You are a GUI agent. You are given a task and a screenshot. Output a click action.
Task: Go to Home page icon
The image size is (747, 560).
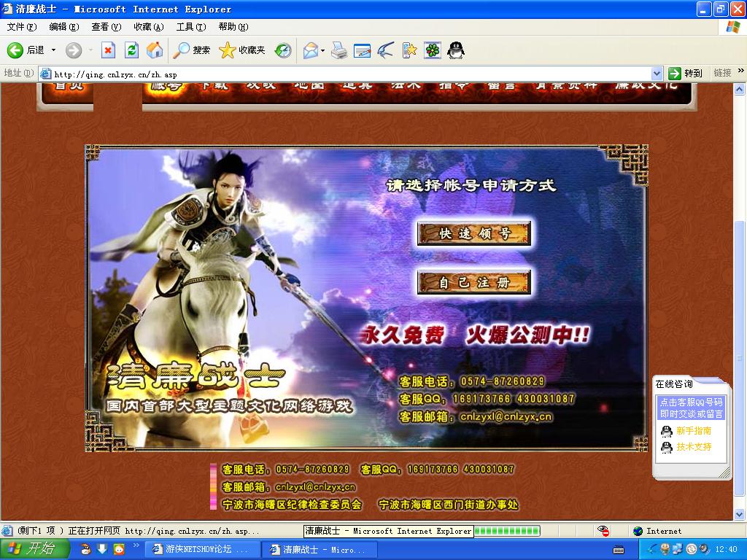[x=155, y=50]
